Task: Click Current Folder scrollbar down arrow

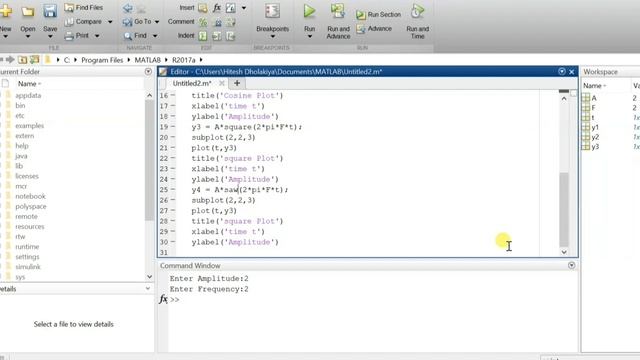Action: (149, 276)
